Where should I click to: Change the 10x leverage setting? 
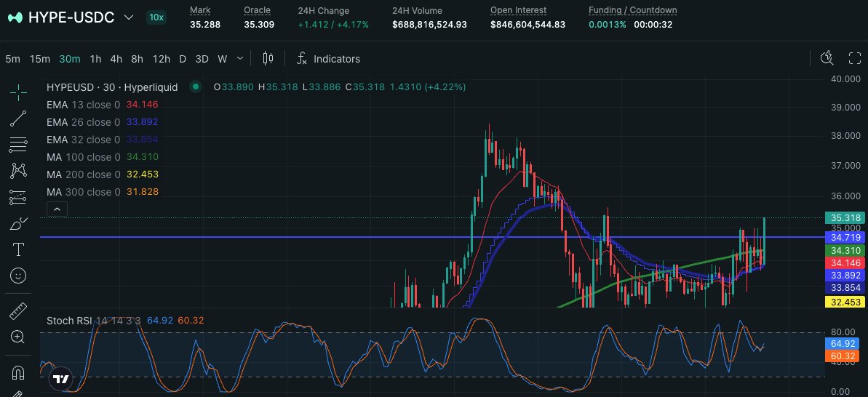(x=156, y=17)
